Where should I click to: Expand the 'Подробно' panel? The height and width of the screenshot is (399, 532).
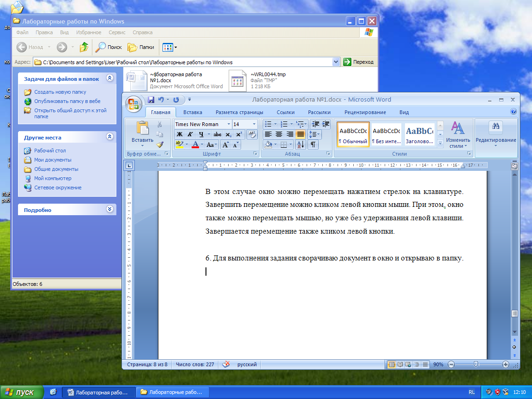(109, 209)
